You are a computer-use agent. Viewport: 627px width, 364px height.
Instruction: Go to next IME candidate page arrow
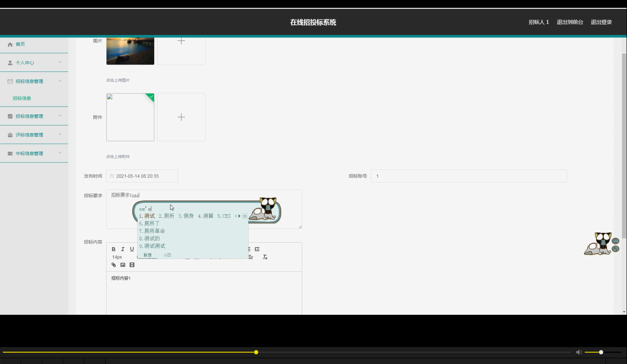coord(239,216)
